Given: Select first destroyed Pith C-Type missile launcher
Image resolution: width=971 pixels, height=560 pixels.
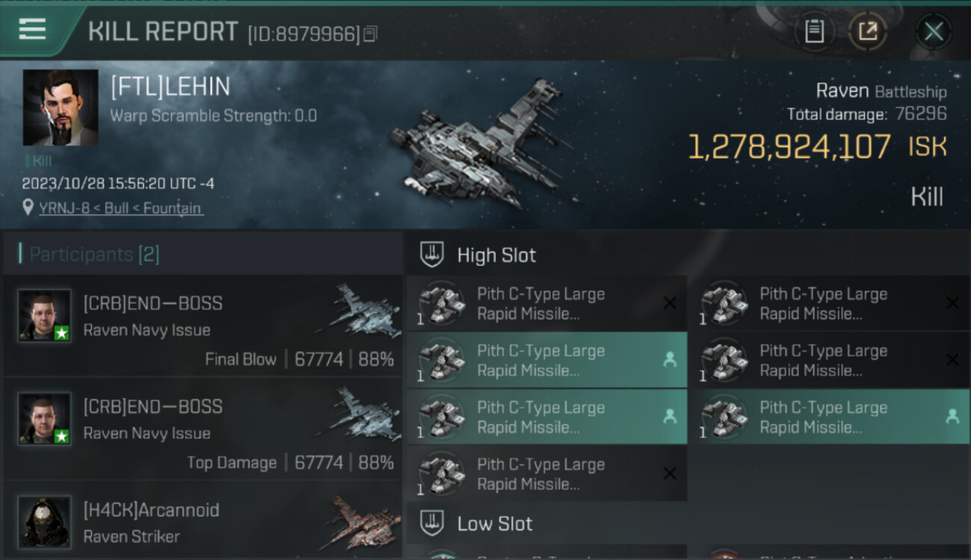Looking at the screenshot, I should click(547, 303).
